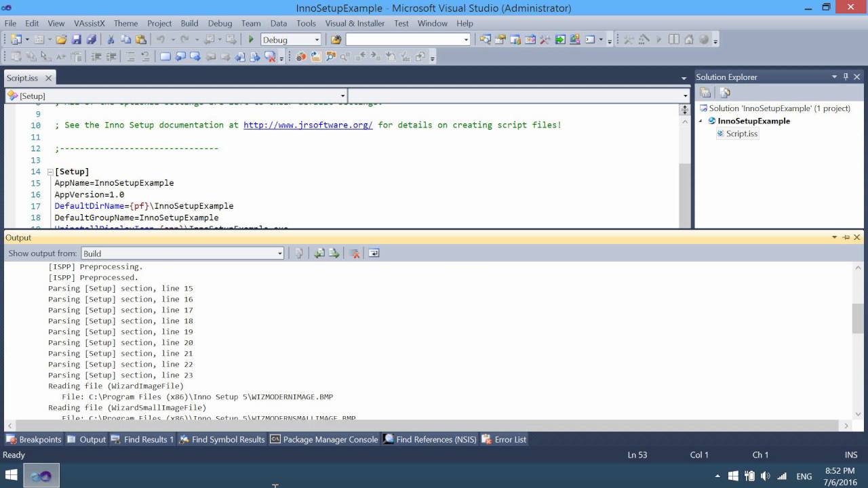The width and height of the screenshot is (868, 488).
Task: Open the Build menu
Action: point(189,23)
